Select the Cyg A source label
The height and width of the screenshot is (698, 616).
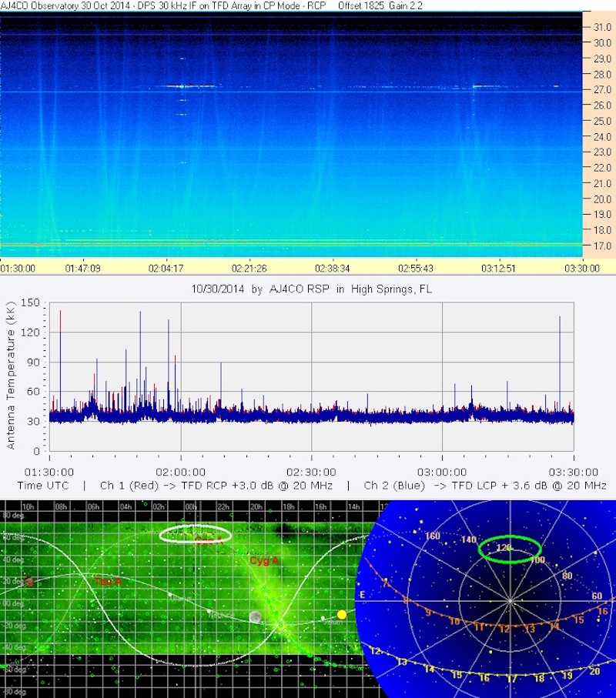pyautogui.click(x=263, y=561)
